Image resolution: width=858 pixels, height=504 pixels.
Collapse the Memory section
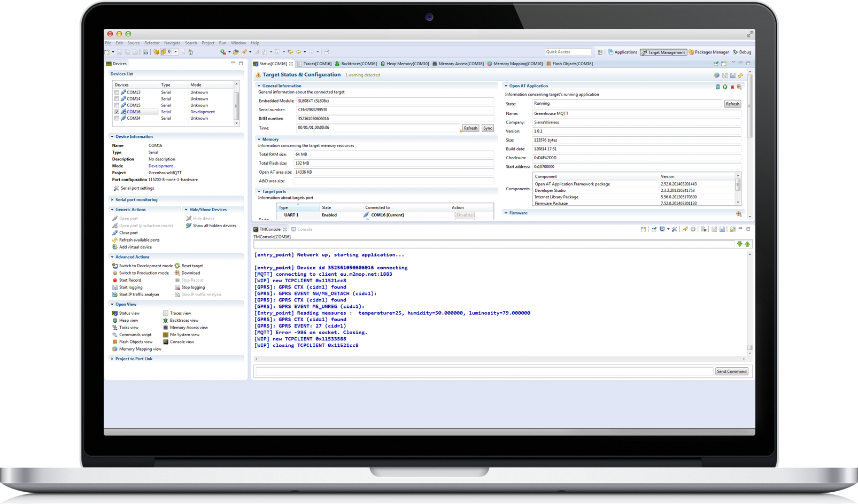point(259,139)
